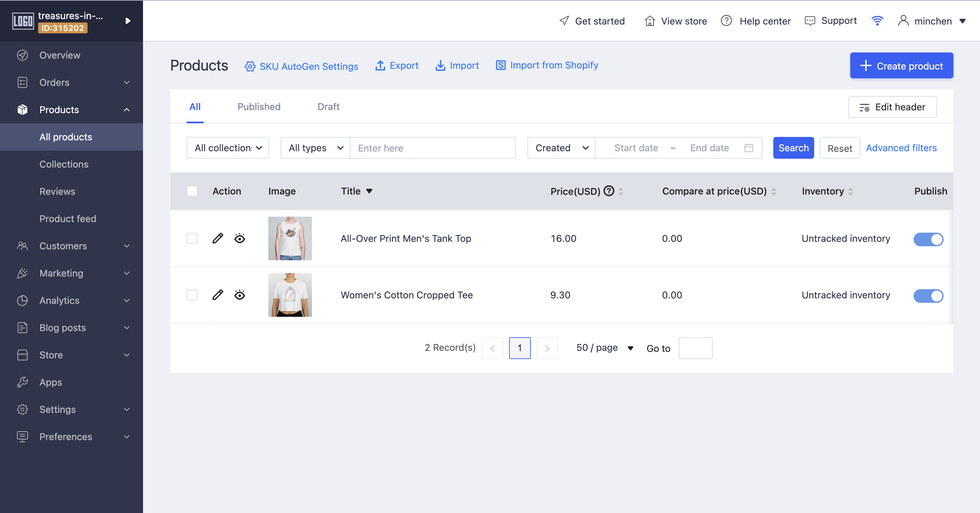
Task: Click the wifi status icon in header
Action: (x=877, y=21)
